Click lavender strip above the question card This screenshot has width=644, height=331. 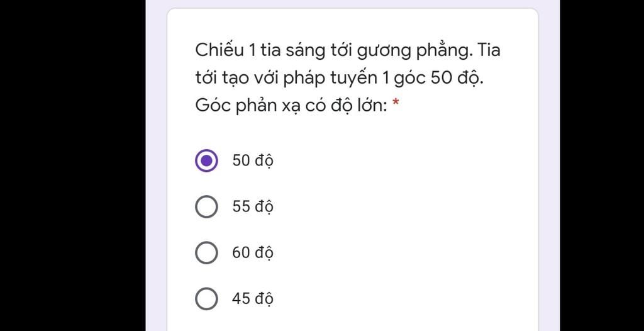352,3
